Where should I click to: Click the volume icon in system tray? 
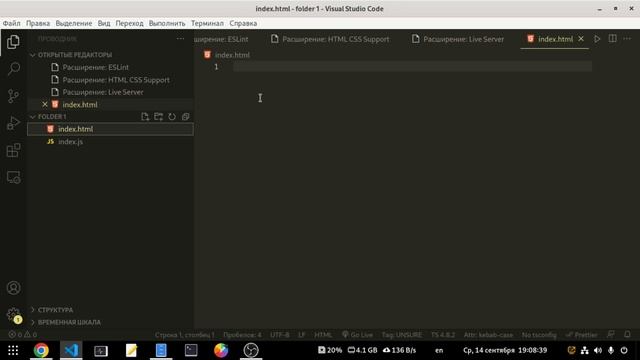pyautogui.click(x=598, y=350)
